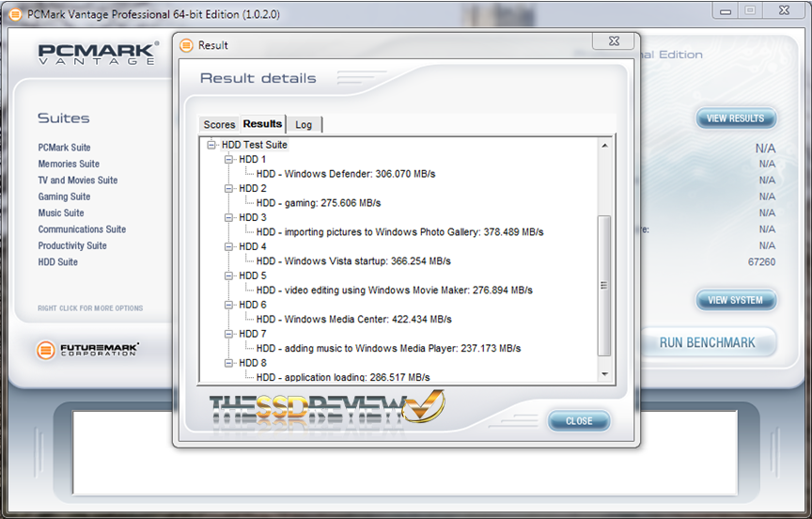Click the PCMark Vantage logo
The image size is (812, 519).
(x=99, y=54)
